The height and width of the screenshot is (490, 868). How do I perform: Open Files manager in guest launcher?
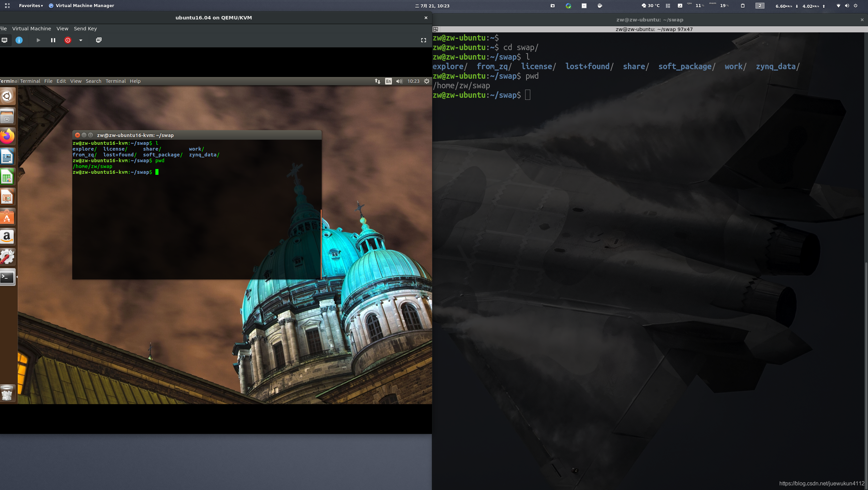7,117
